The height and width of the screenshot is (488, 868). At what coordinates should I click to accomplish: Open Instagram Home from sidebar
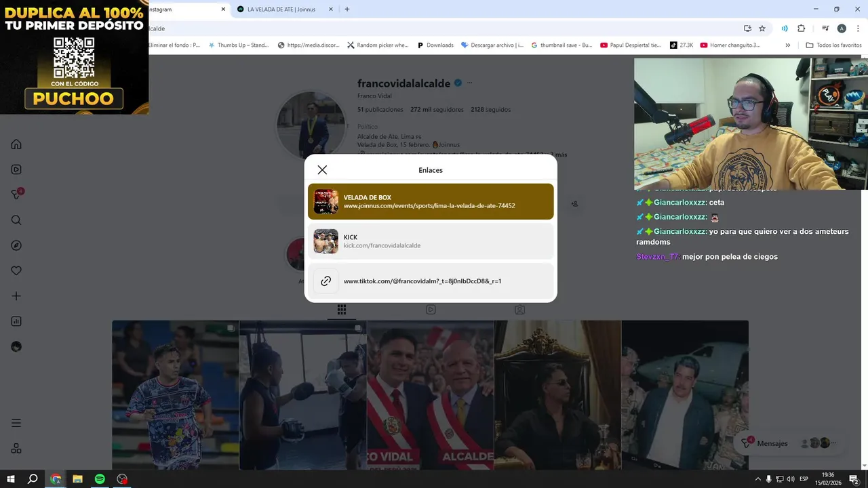pyautogui.click(x=16, y=144)
